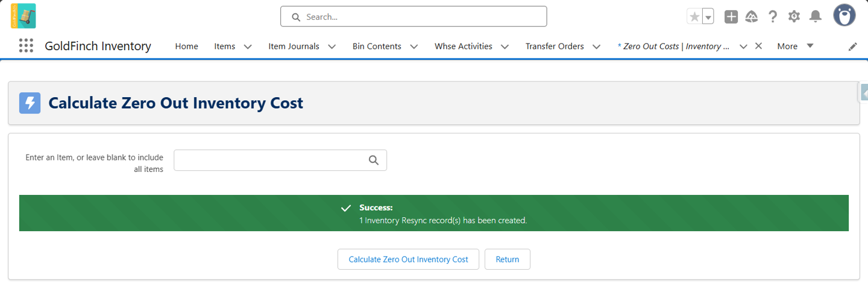The image size is (868, 283).
Task: Click the lightning bolt page icon
Action: [x=30, y=103]
